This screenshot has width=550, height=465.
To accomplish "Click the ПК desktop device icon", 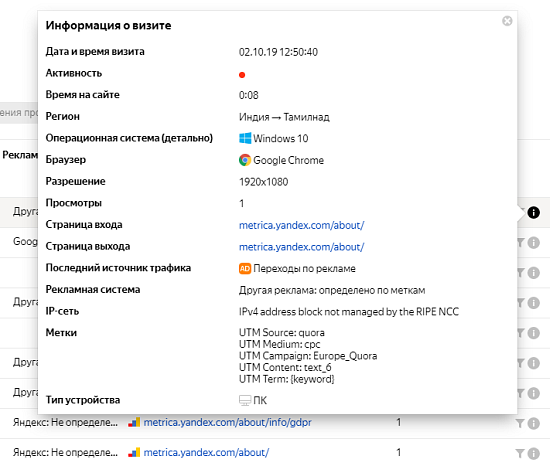I will (245, 400).
